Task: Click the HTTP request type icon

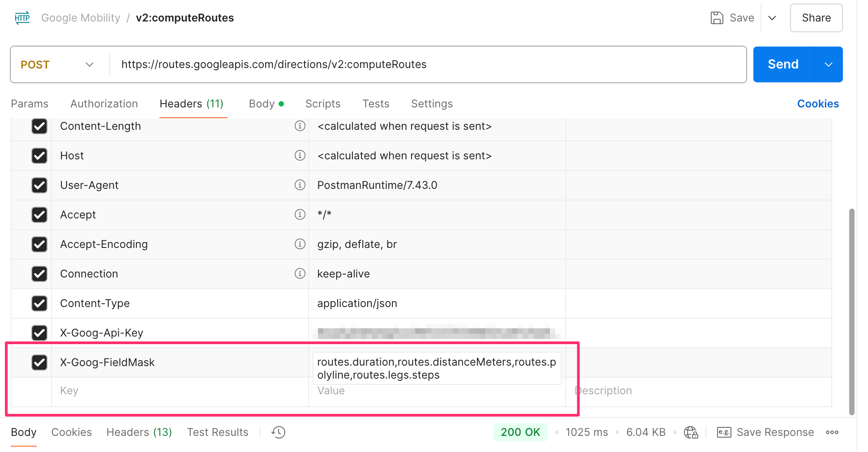Action: click(22, 17)
